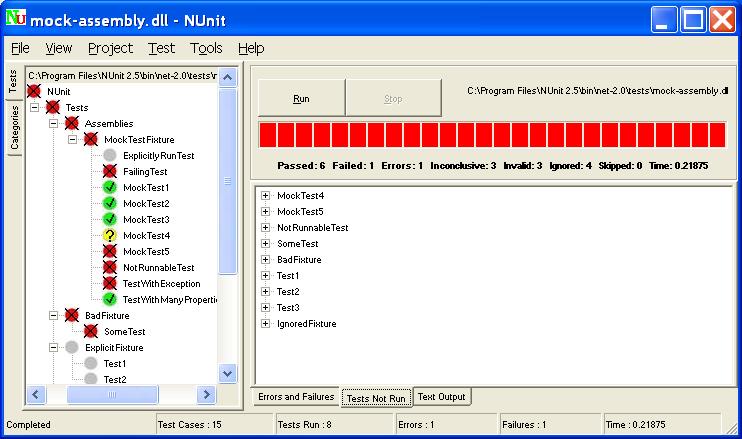Click the failed status icon next to Tests node

[x=53, y=107]
